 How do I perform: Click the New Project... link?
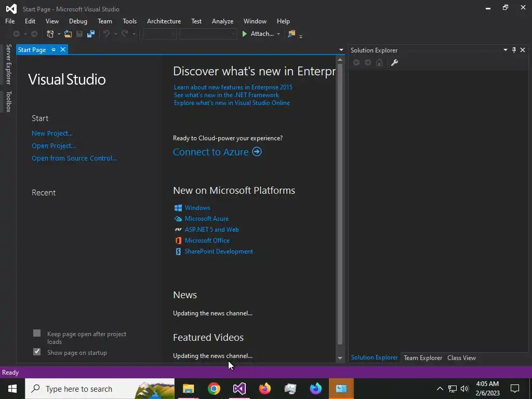coord(52,134)
